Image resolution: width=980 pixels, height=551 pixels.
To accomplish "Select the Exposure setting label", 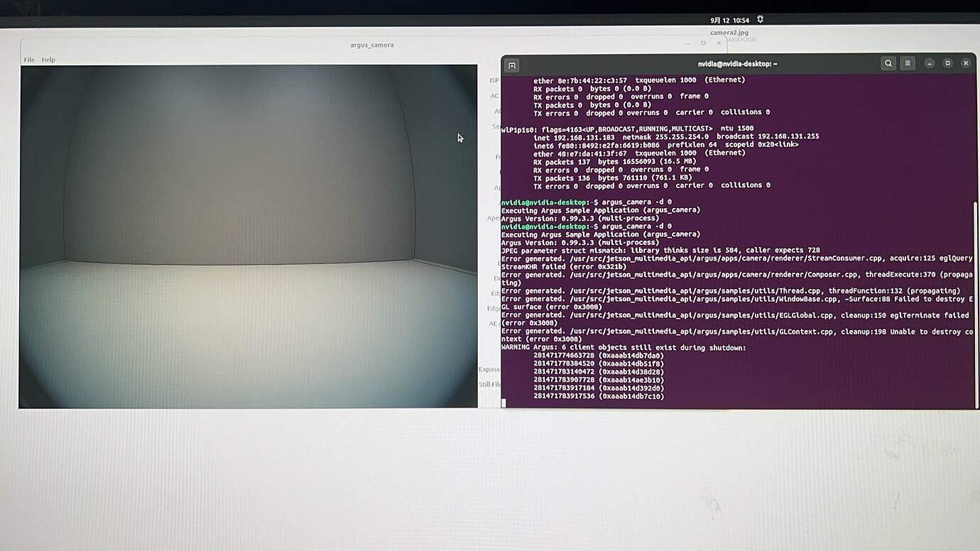I will 490,369.
